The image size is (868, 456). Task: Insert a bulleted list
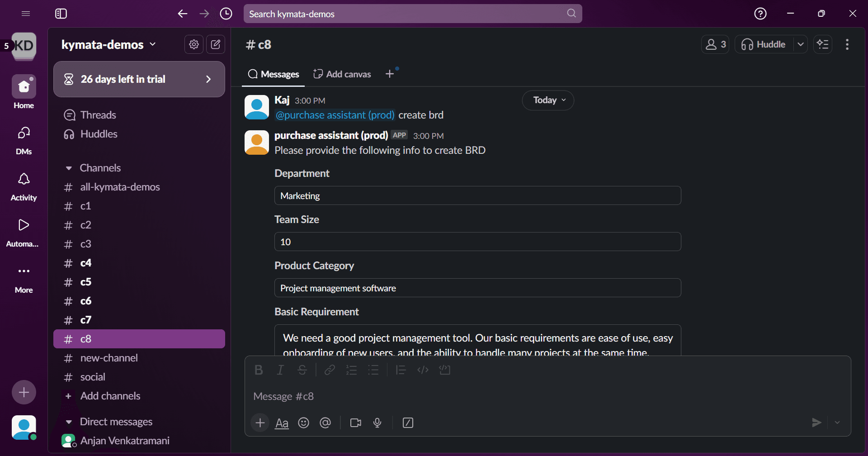[x=373, y=370]
